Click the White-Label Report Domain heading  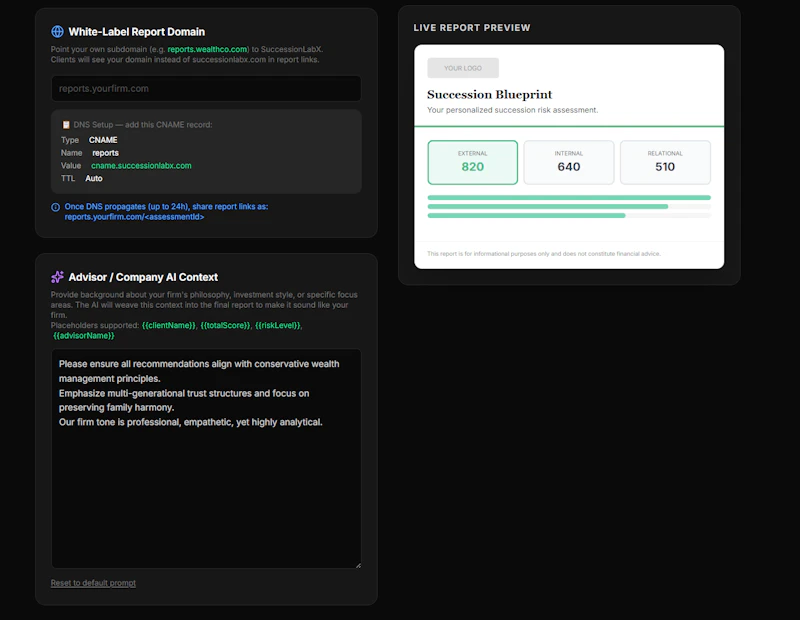[137, 32]
